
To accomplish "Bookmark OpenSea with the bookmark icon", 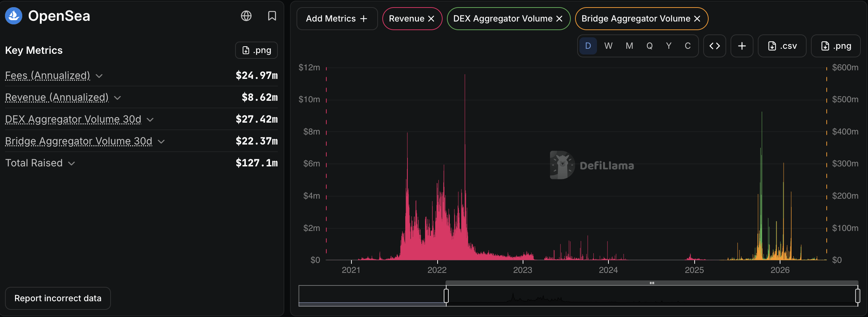I will pos(272,16).
